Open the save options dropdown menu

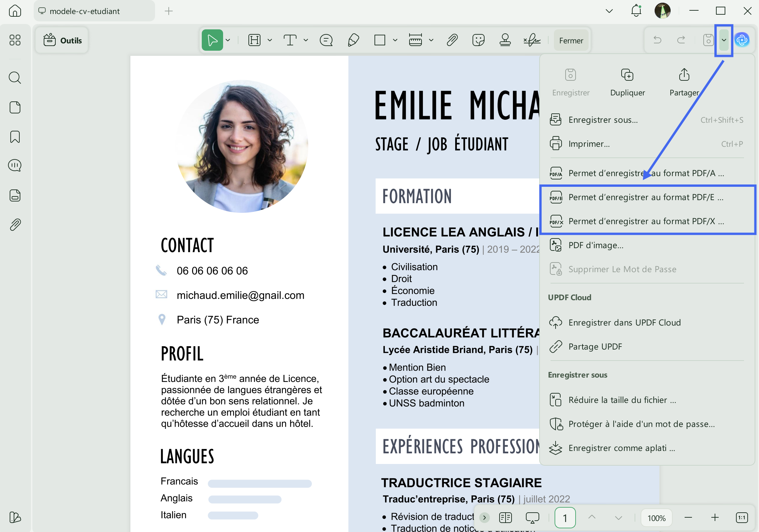pos(724,40)
